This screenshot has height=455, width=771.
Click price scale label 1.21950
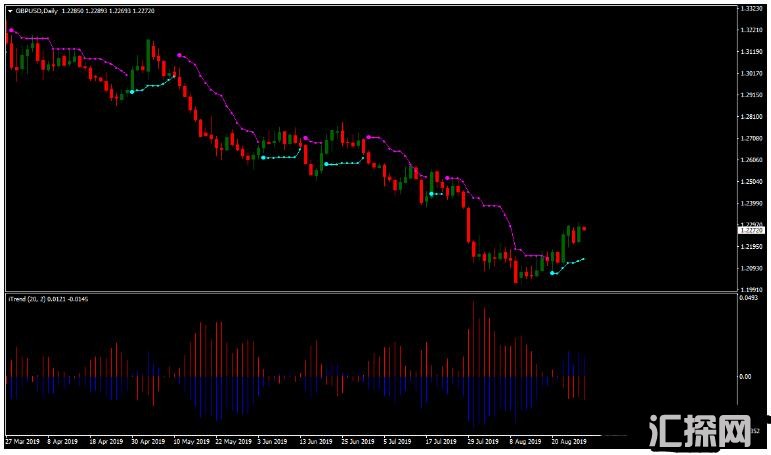(752, 246)
